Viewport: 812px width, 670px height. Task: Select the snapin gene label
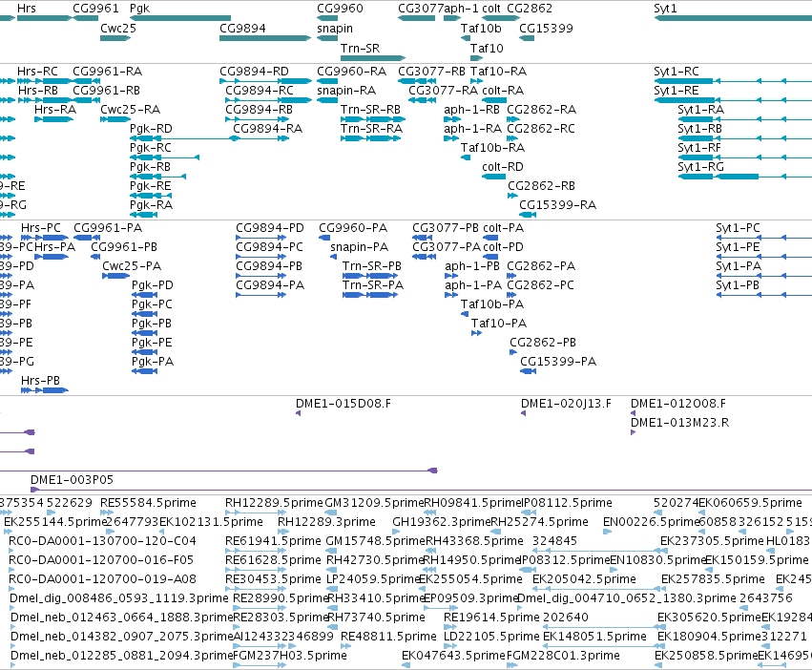point(335,29)
